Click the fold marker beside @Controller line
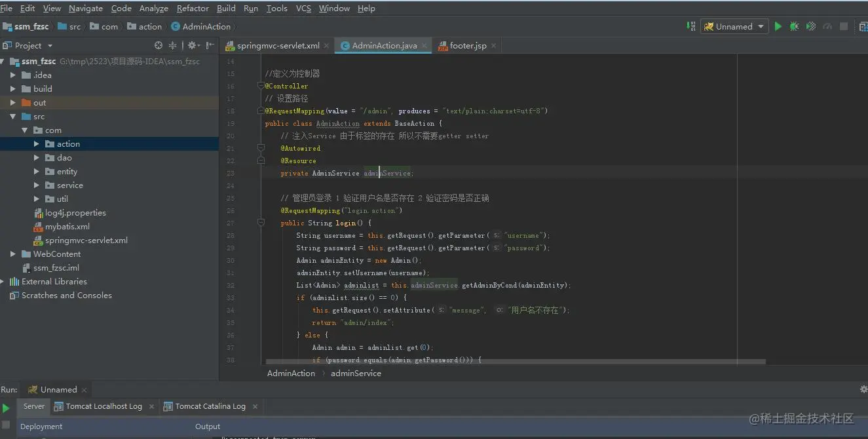868x439 pixels. point(261,86)
